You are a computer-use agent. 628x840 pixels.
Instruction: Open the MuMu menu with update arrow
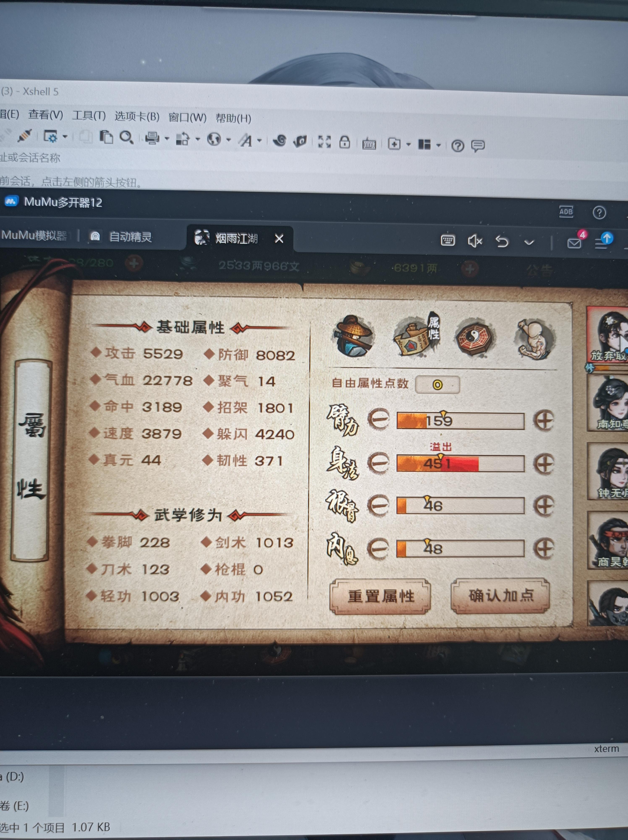click(603, 241)
